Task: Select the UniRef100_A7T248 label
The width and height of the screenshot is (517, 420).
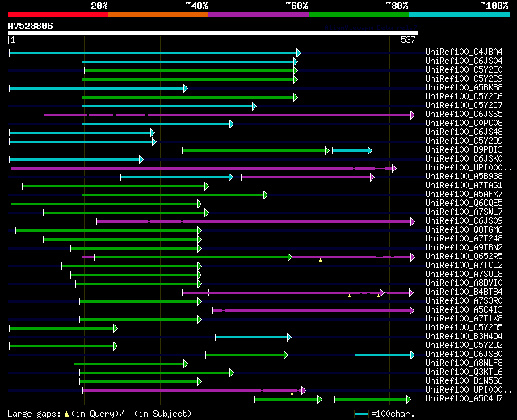Action: click(464, 239)
